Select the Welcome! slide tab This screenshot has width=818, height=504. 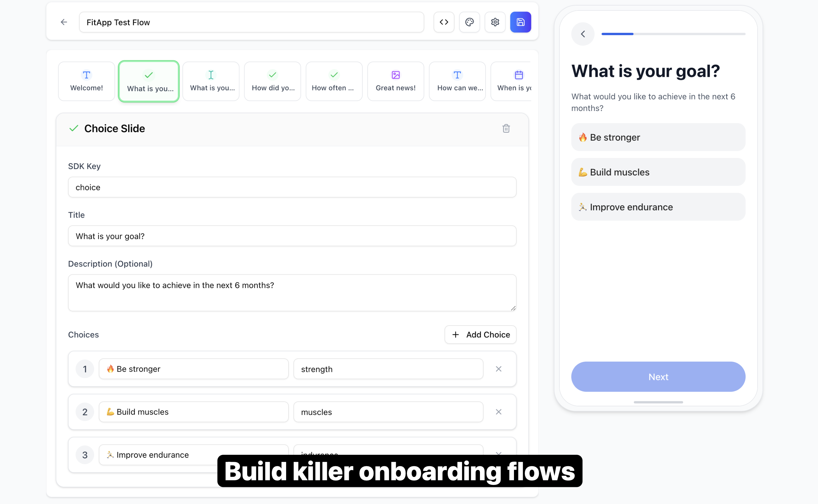[x=86, y=81]
